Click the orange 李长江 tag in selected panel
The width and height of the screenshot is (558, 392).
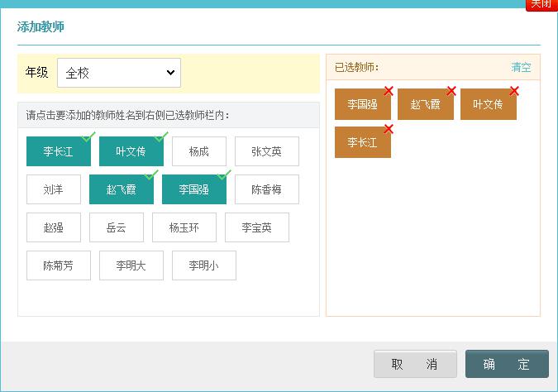(x=363, y=142)
